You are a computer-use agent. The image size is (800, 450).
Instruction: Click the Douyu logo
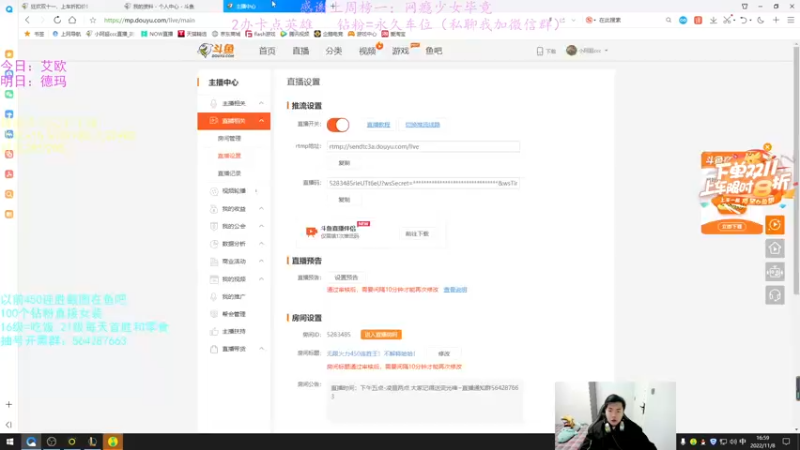tap(216, 51)
